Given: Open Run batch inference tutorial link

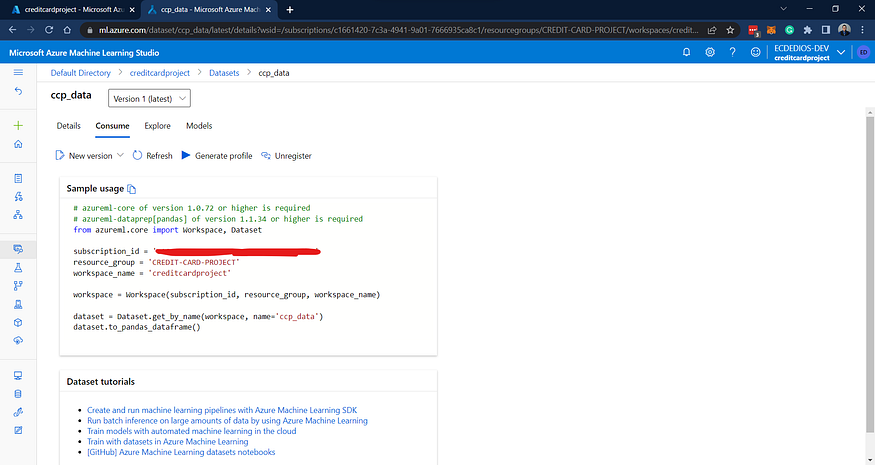Looking at the screenshot, I should [227, 421].
